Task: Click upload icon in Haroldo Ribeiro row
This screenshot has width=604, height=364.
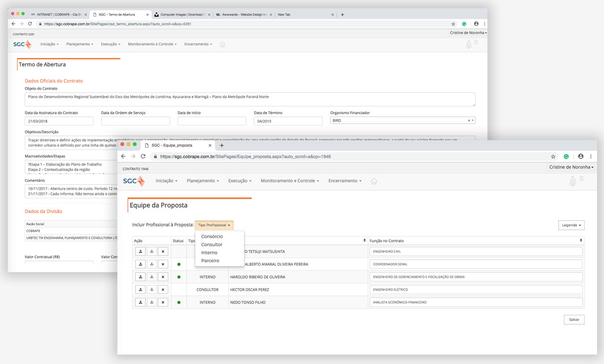Action: [140, 277]
